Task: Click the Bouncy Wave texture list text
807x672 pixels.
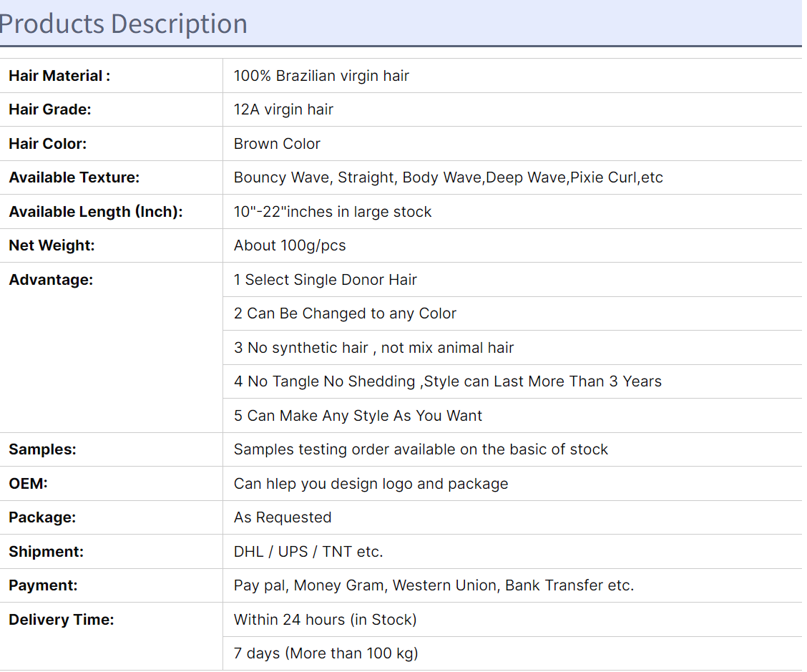Action: pyautogui.click(x=449, y=177)
